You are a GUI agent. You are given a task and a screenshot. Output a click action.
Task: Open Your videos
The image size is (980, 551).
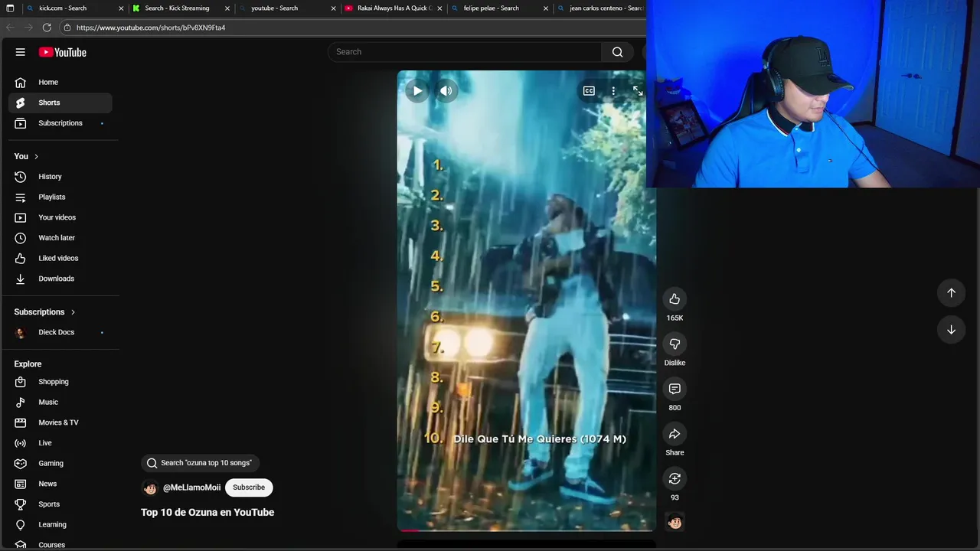(60, 217)
